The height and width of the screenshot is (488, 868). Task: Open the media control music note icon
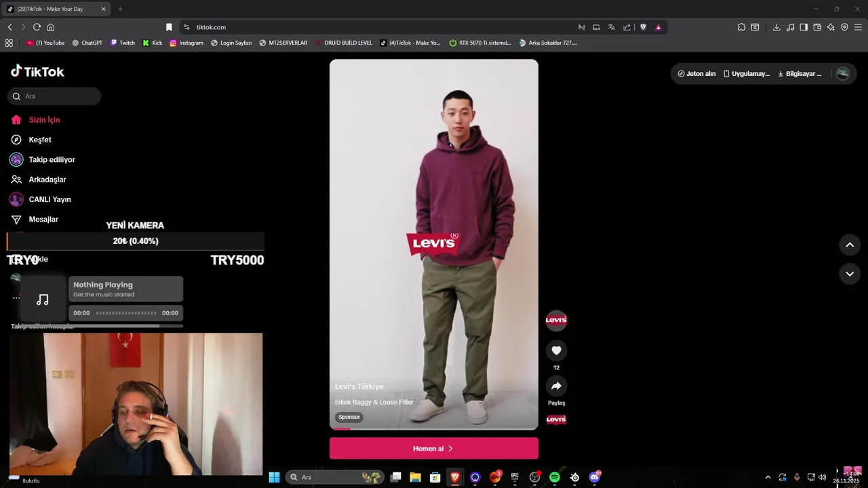tap(790, 27)
